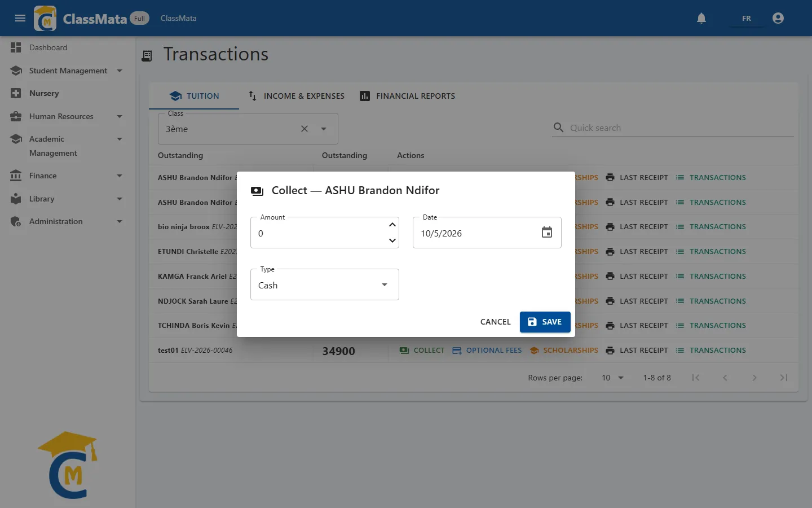The height and width of the screenshot is (508, 812).
Task: Cancel the Collect dialog
Action: (495, 322)
